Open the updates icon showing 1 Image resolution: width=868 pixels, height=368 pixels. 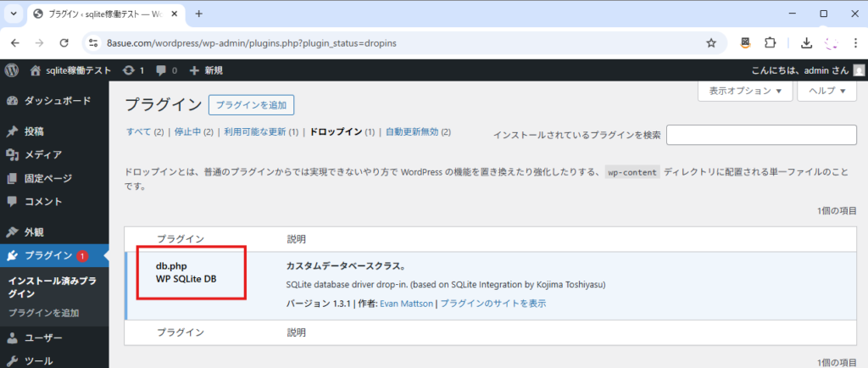[x=133, y=70]
